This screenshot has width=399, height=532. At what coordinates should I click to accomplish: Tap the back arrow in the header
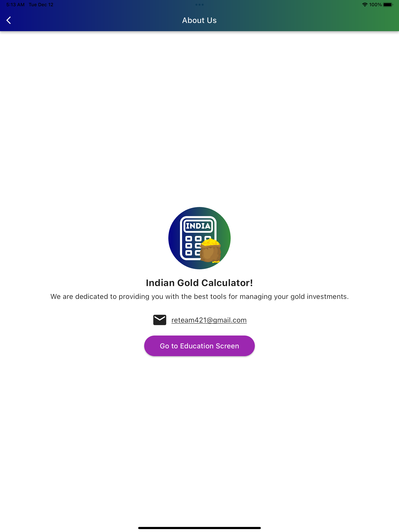pos(9,20)
